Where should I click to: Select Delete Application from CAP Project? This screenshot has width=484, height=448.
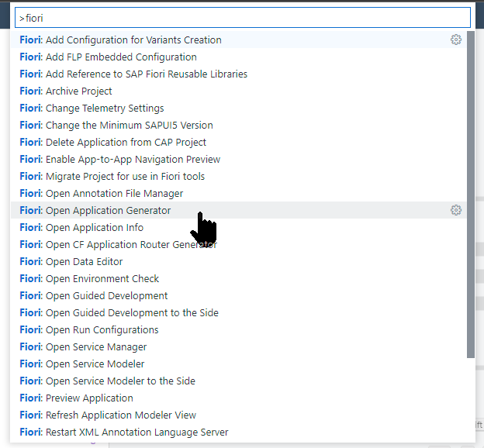pyautogui.click(x=239, y=143)
